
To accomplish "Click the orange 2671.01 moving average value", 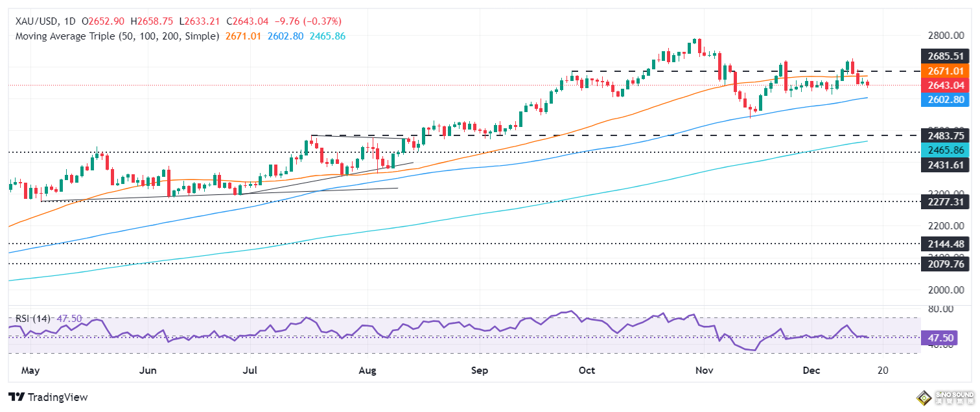I will click(243, 36).
